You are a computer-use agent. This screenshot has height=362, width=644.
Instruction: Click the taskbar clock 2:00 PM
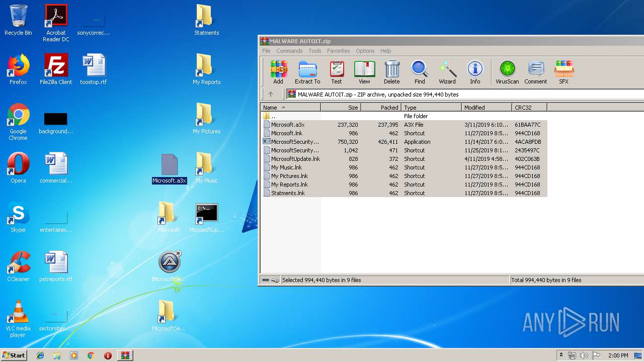click(x=618, y=355)
